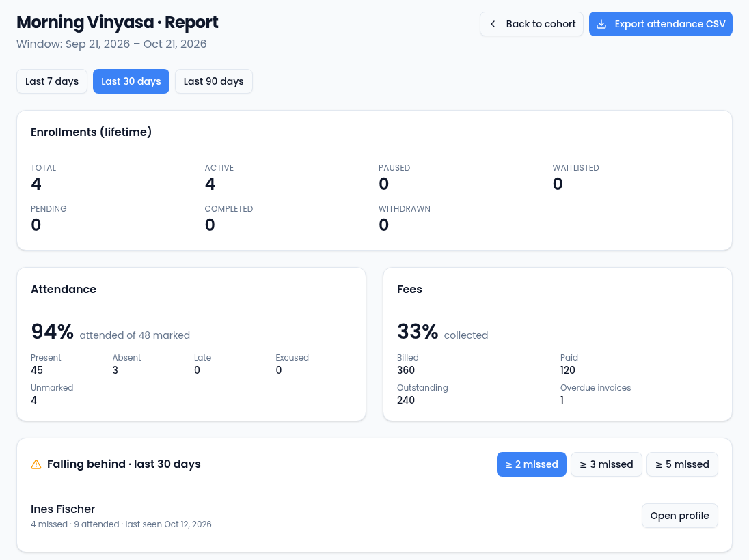Select the Last 30 days range
This screenshot has height=560, width=749.
pos(131,81)
